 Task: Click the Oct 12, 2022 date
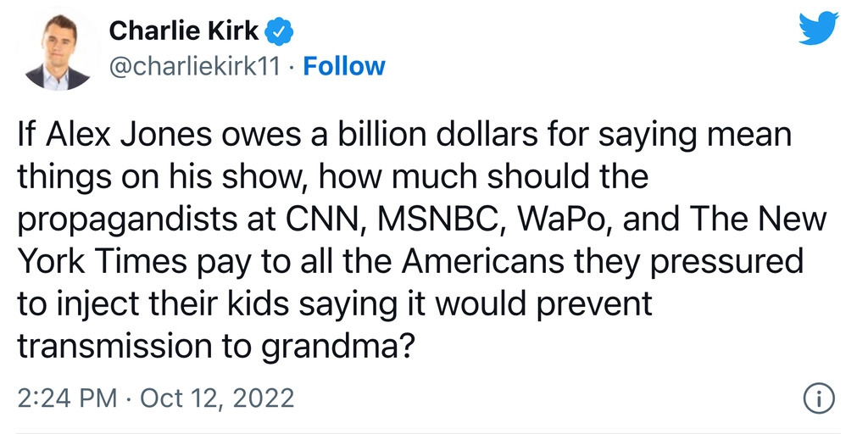click(217, 398)
